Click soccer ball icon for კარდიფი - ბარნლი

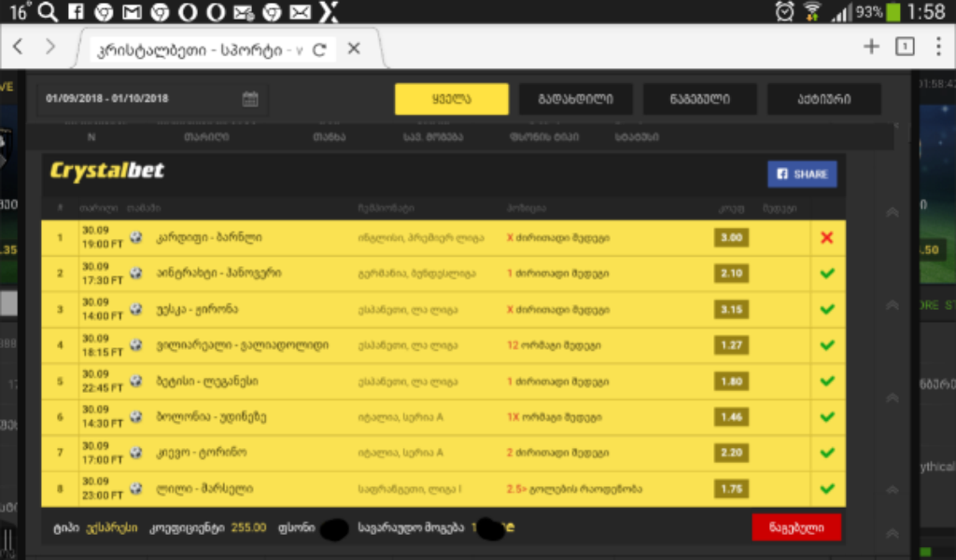(136, 237)
